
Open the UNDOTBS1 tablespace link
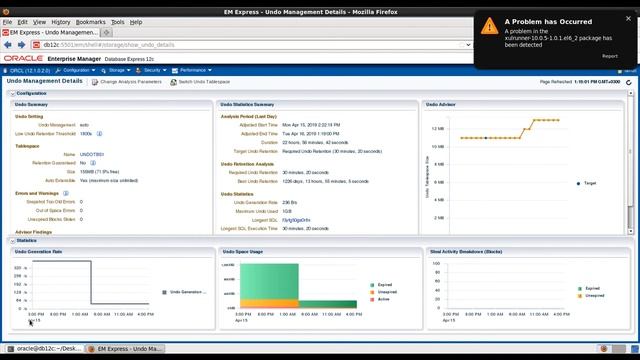[92, 154]
